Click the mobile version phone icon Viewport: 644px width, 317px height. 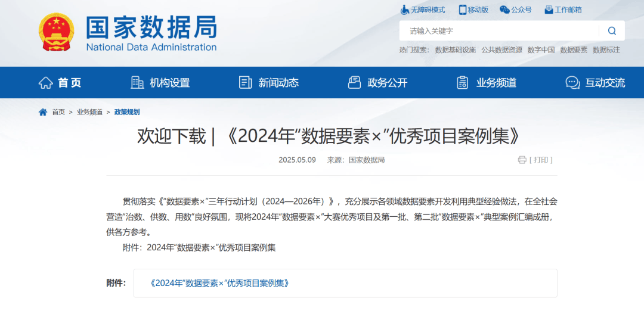[x=463, y=10]
